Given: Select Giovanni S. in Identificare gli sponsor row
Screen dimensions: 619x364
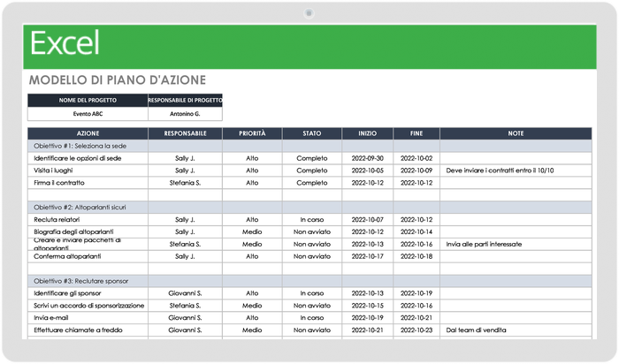Looking at the screenshot, I should pyautogui.click(x=185, y=293).
